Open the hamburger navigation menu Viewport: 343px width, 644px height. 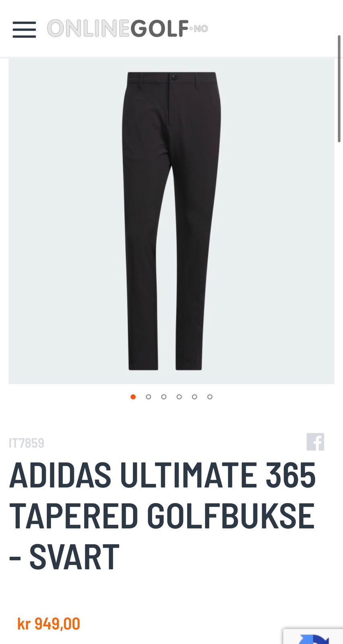tap(24, 29)
